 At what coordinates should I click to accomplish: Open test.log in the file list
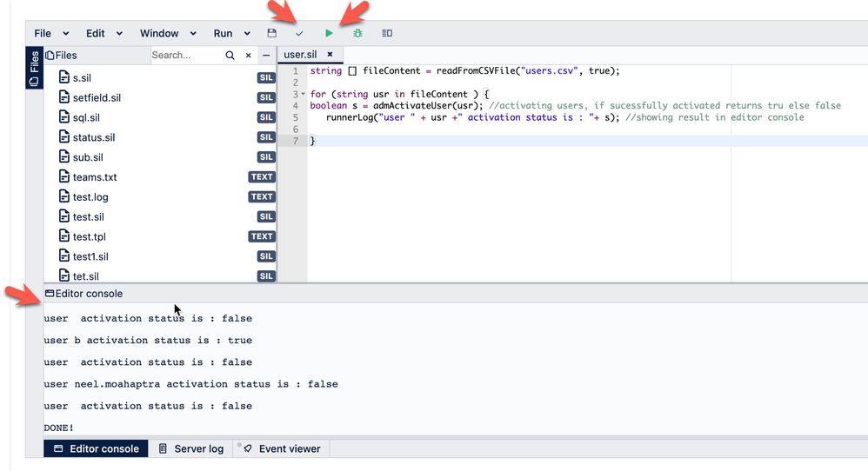pos(90,197)
